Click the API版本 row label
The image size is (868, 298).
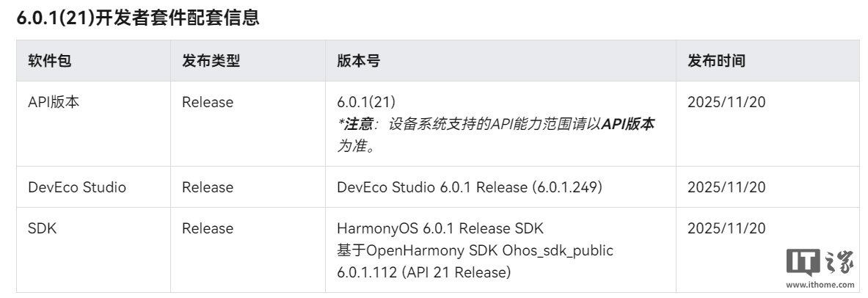[x=54, y=103]
